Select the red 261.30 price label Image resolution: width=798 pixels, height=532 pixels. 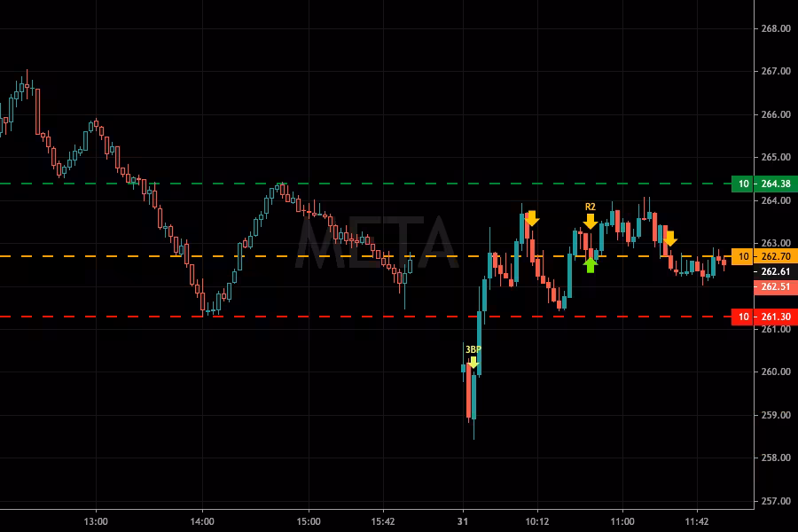click(x=776, y=317)
